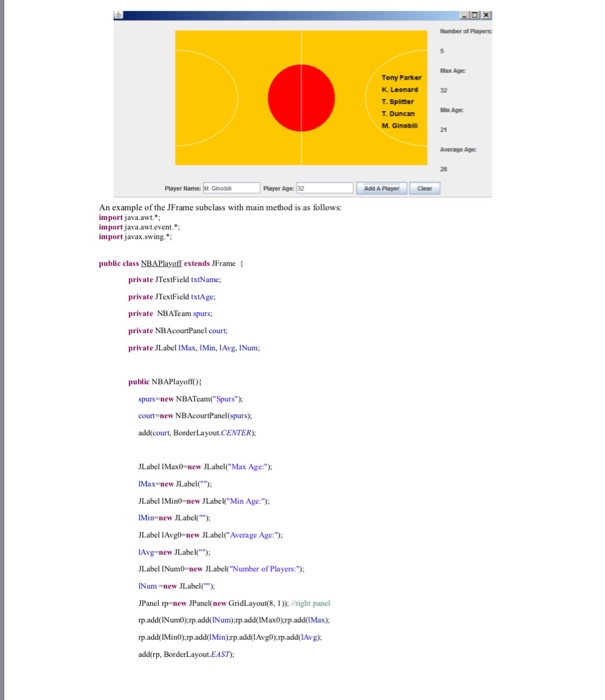Click the T. Duncan name on court
Image resolution: width=605 pixels, height=700 pixels.
398,114
